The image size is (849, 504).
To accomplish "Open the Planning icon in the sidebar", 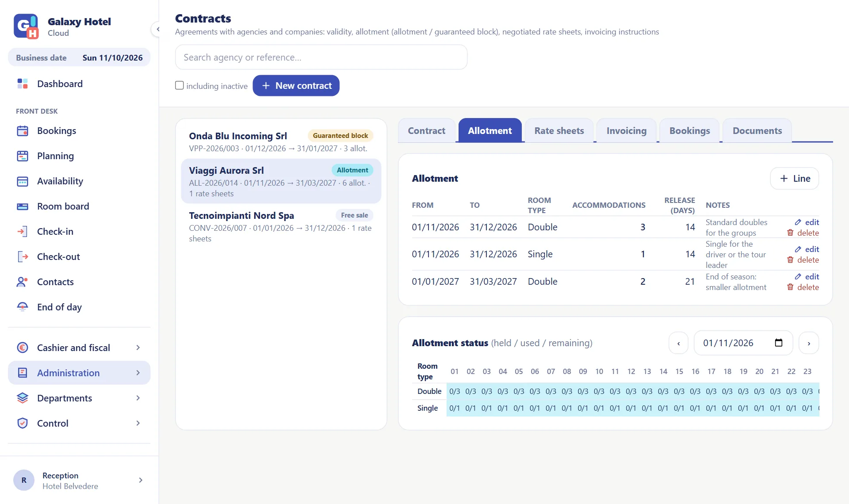I will tap(23, 156).
